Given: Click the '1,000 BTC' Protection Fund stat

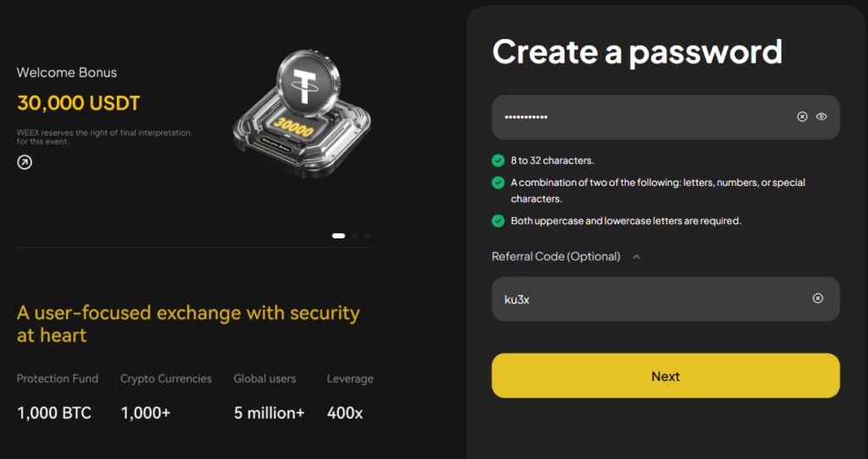Looking at the screenshot, I should pyautogui.click(x=54, y=413).
